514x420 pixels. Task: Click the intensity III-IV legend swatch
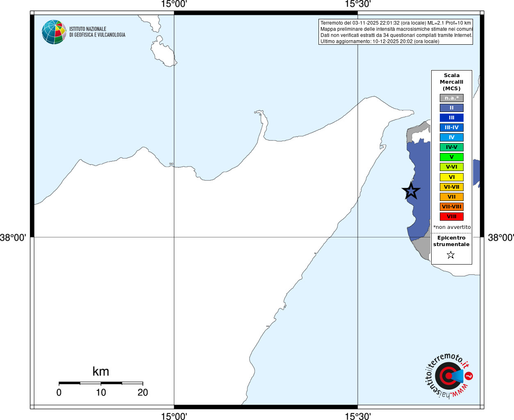click(x=452, y=128)
